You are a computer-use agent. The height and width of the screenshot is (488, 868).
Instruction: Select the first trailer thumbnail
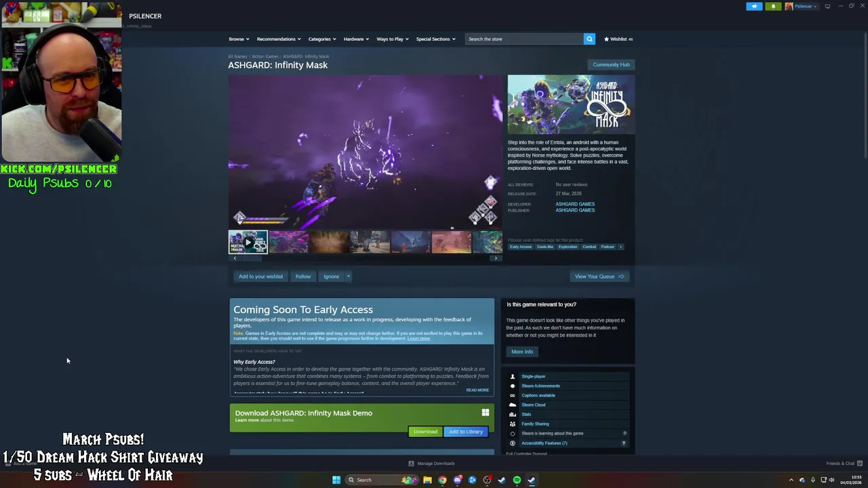tap(248, 242)
